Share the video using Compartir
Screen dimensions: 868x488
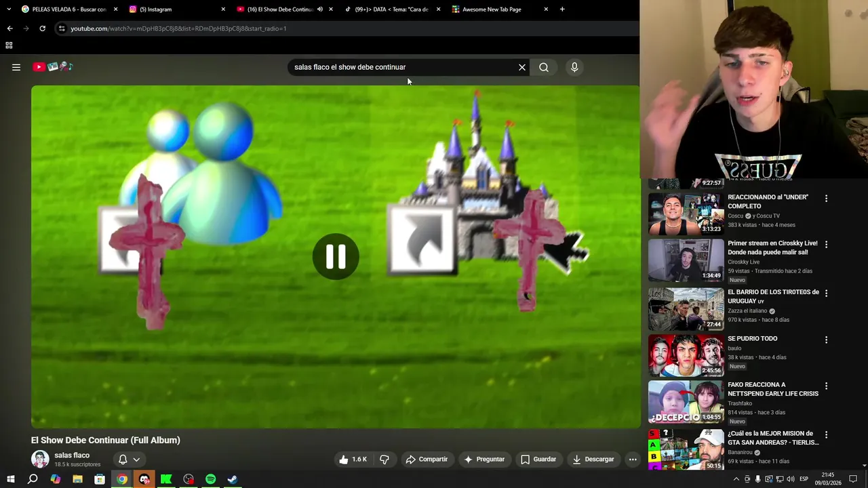(427, 460)
